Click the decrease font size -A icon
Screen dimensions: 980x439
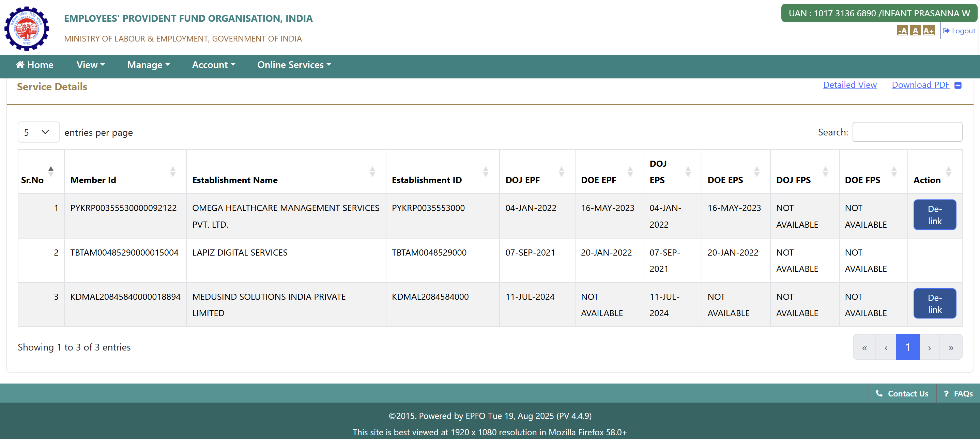(x=902, y=31)
